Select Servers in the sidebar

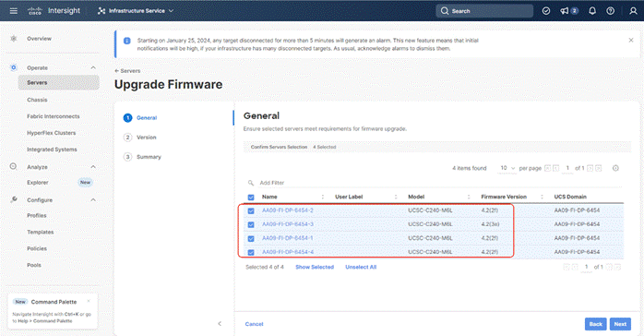pos(59,82)
